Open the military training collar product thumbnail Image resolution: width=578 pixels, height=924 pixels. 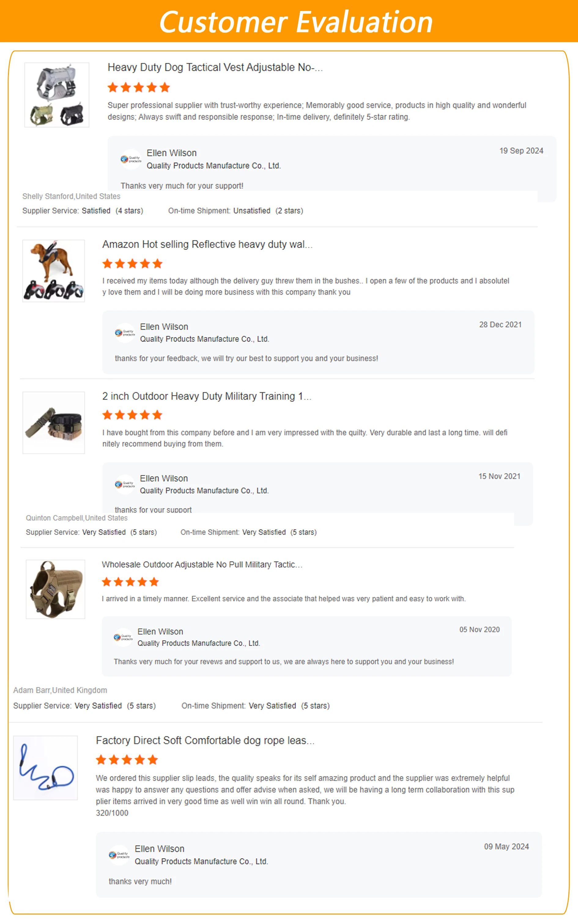point(54,422)
